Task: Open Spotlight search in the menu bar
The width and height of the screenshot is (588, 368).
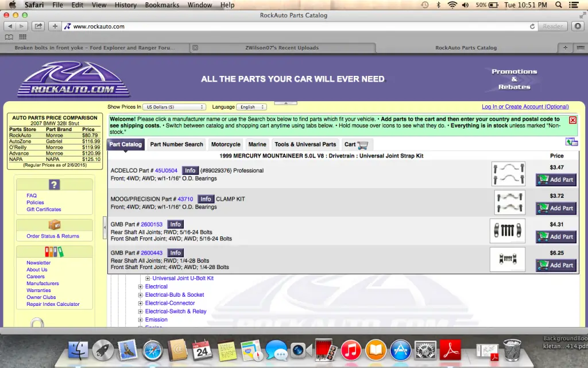Action: click(558, 5)
